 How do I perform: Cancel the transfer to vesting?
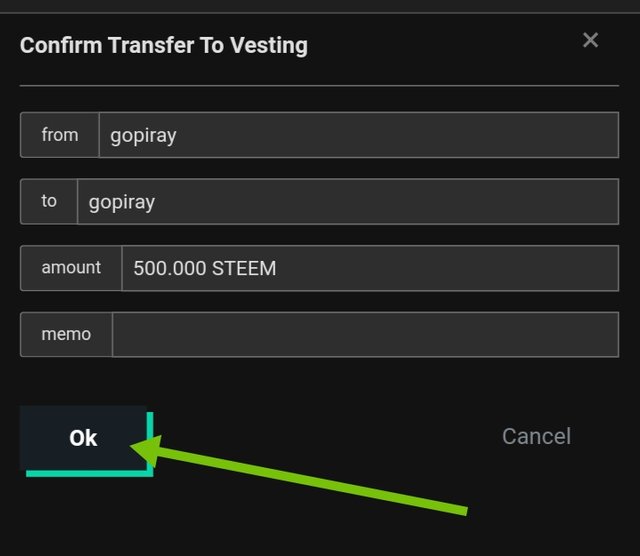[536, 436]
